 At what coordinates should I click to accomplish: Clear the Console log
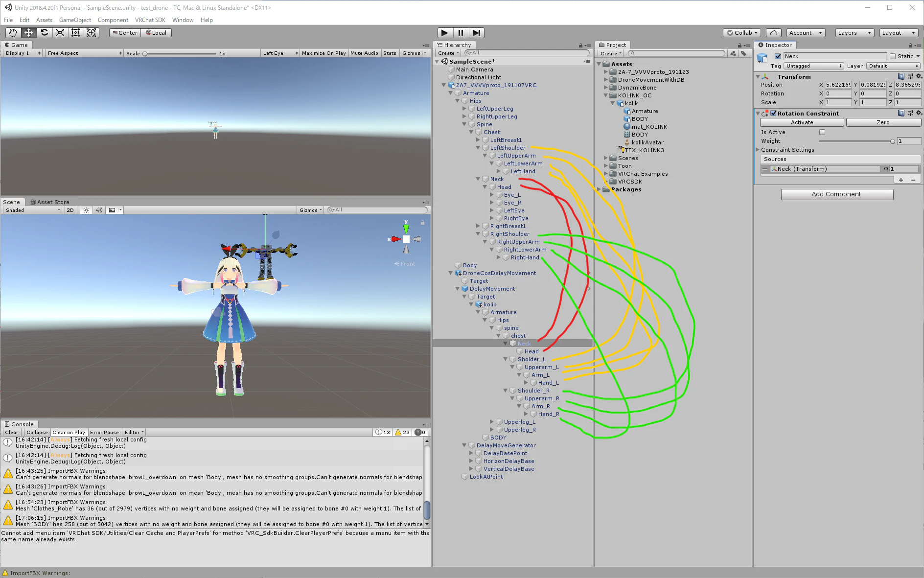click(x=12, y=432)
